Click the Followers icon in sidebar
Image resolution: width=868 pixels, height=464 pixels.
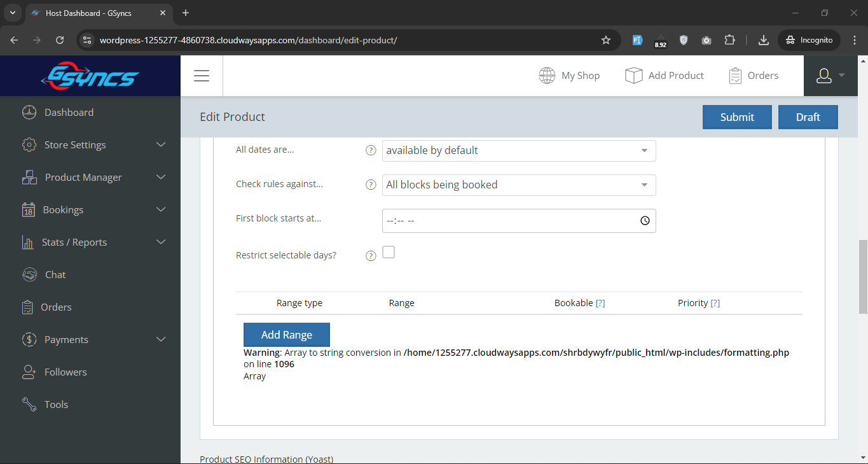tap(29, 372)
